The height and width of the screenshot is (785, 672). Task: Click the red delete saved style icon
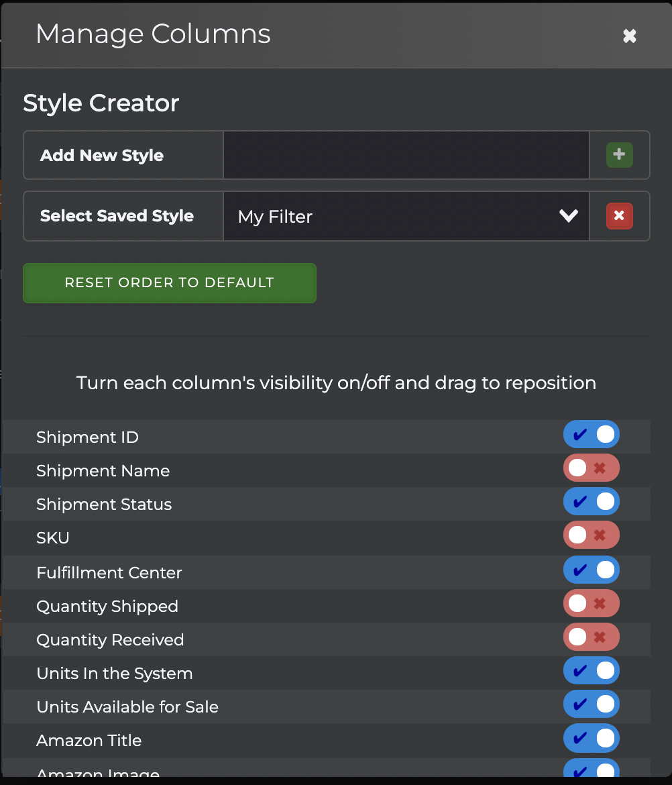click(619, 216)
